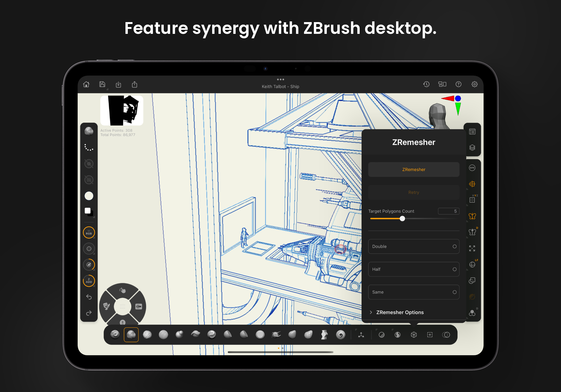This screenshot has height=392, width=561.
Task: Select the swirl Standard brush in bottom bar
Action: tap(115, 335)
